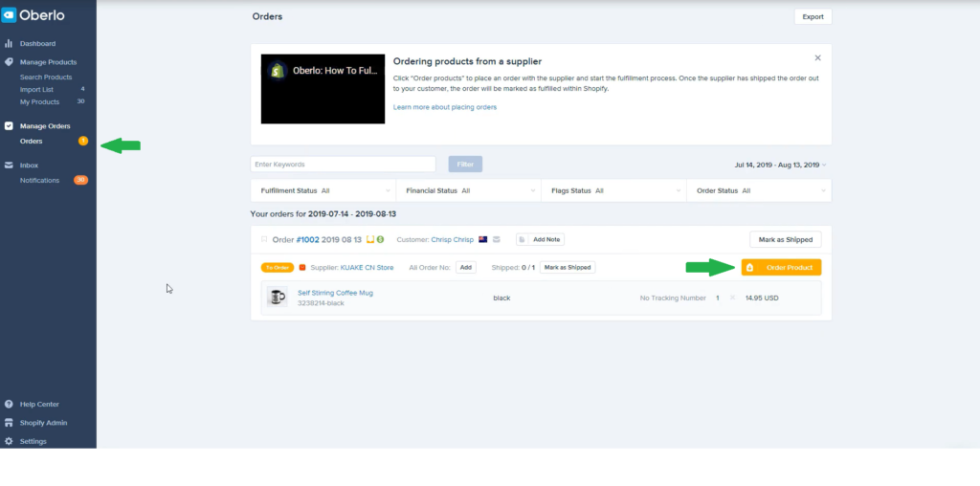980x486 pixels.
Task: Open Notifications in sidebar
Action: (x=39, y=181)
